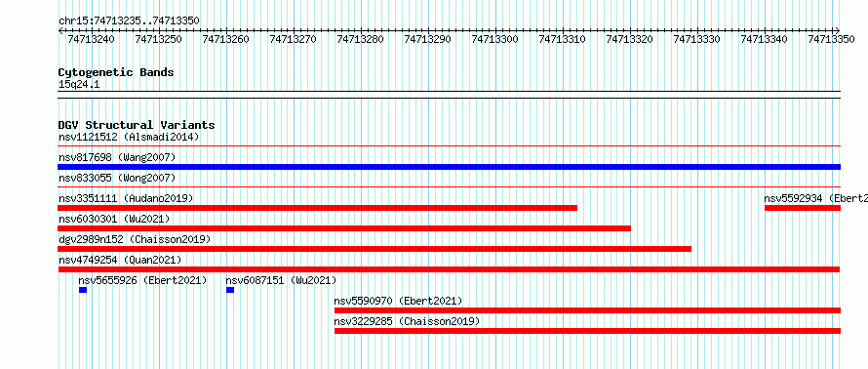Select the blue nsv817698 (Wang2007) variant bar
Image resolution: width=868 pixels, height=369 pixels.
pos(449,167)
